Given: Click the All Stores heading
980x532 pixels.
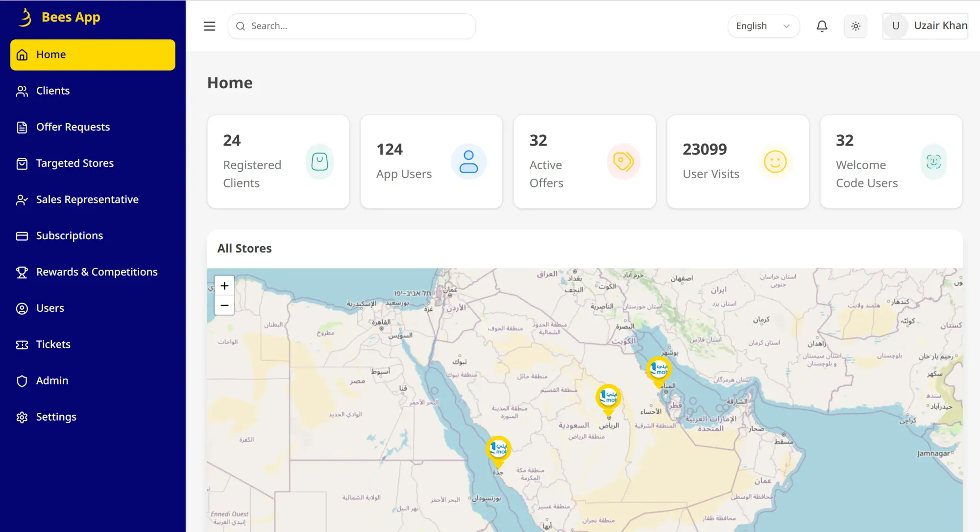Looking at the screenshot, I should pos(245,249).
